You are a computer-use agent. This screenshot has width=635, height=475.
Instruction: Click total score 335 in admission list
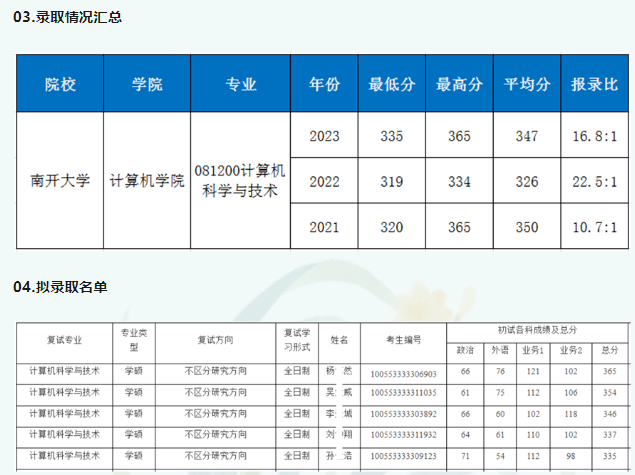click(609, 456)
